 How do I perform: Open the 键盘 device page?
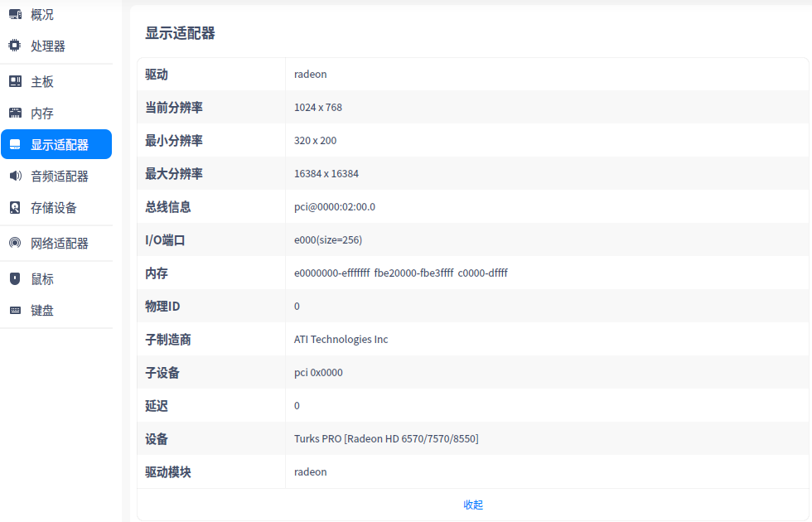pyautogui.click(x=56, y=310)
